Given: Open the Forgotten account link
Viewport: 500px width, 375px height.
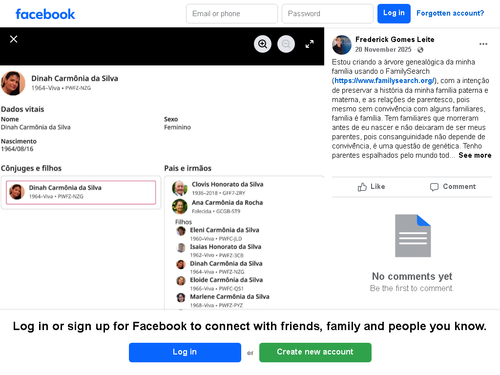Looking at the screenshot, I should pyautogui.click(x=450, y=13).
